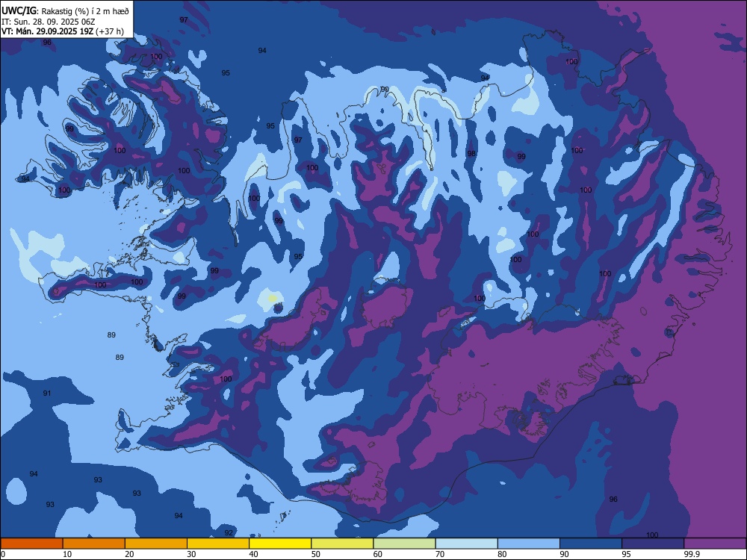Click the '50' legend tick label

pos(315,554)
